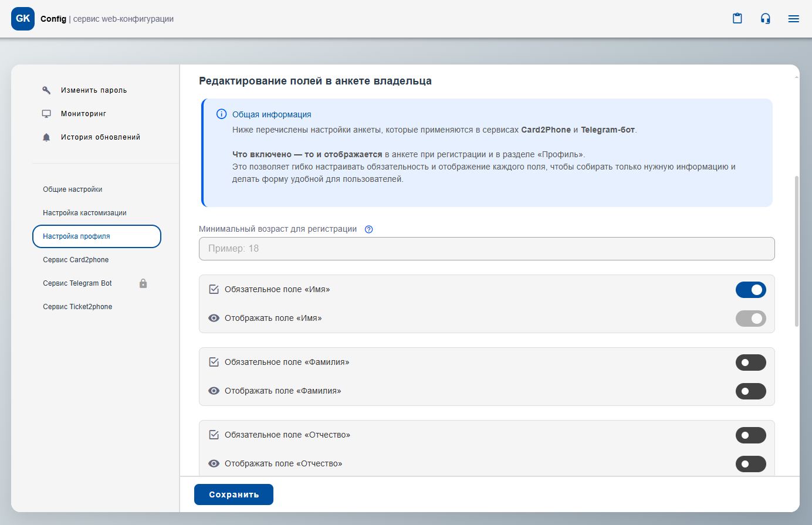Click the headset support icon
812x525 pixels.
(766, 19)
